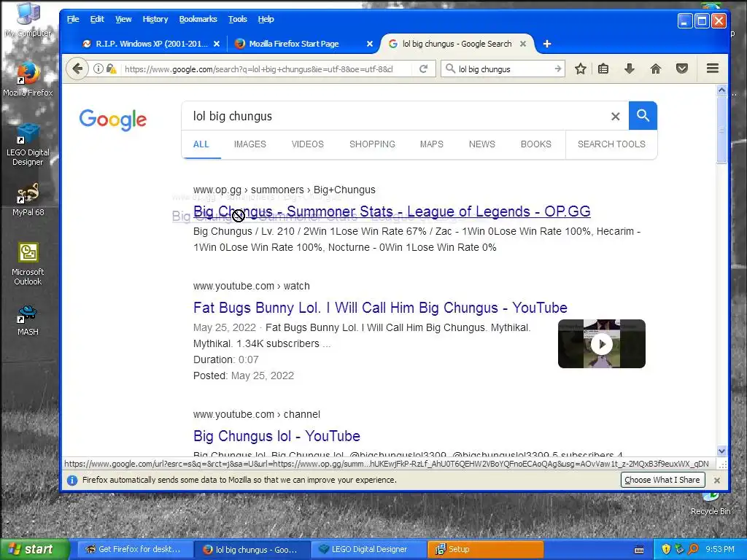Play the Fat Bugs Bunny video thumbnail
Image resolution: width=747 pixels, height=560 pixels.
tap(602, 344)
